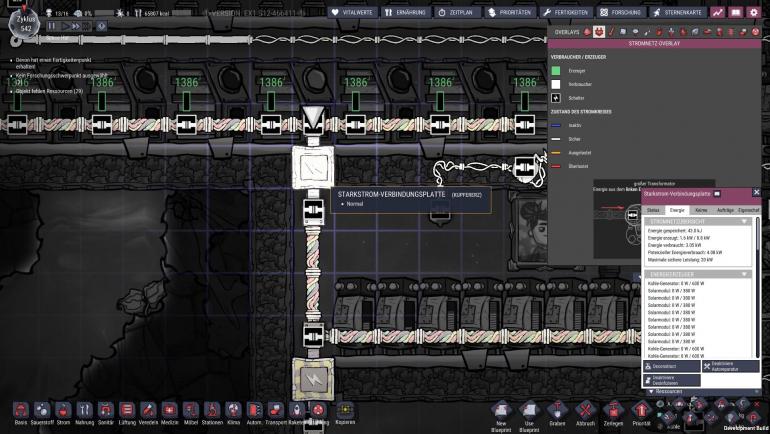
Task: Click the Deconstruct button
Action: [672, 366]
